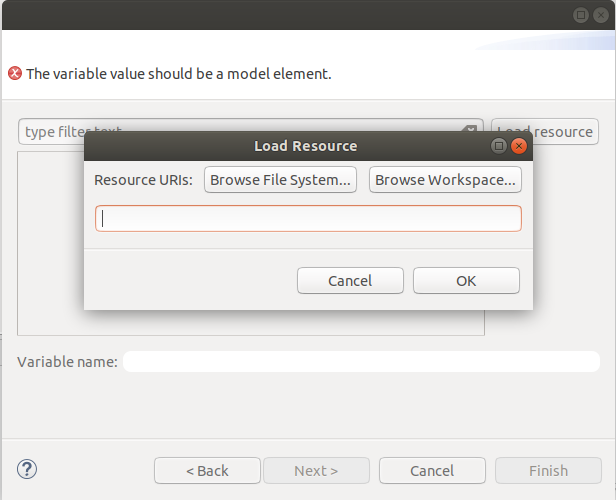
Task: Click the Variable name input field
Action: tap(360, 361)
